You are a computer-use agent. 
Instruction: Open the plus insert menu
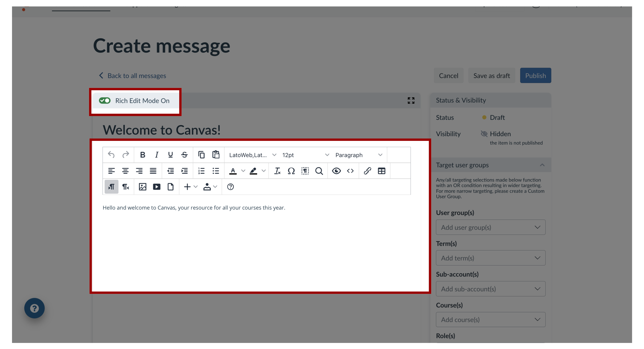coord(190,187)
